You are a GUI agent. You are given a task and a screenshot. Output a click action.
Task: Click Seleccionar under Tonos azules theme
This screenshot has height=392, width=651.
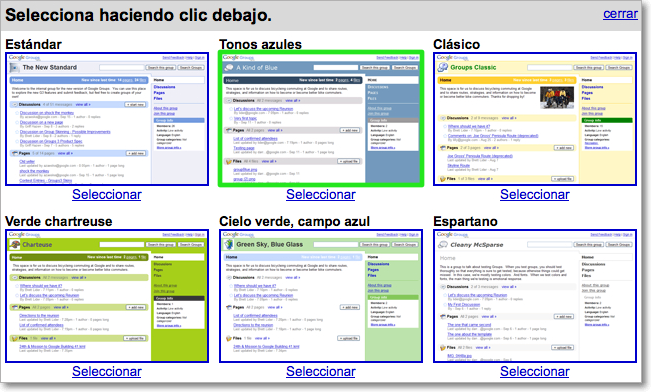pyautogui.click(x=321, y=194)
